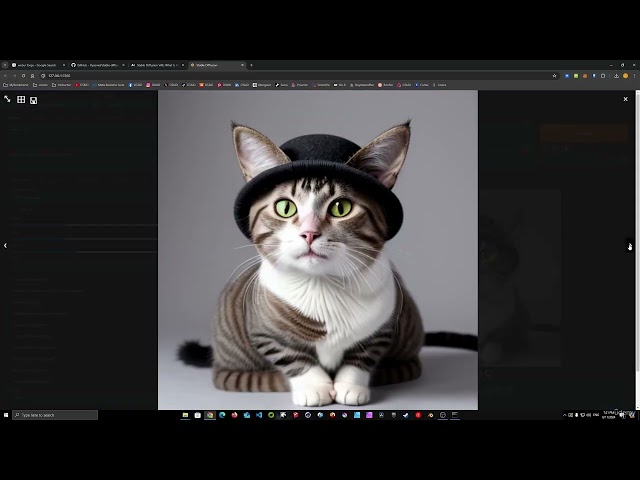This screenshot has height=480, width=640.
Task: Open the tab search dropdown
Action: 5,65
